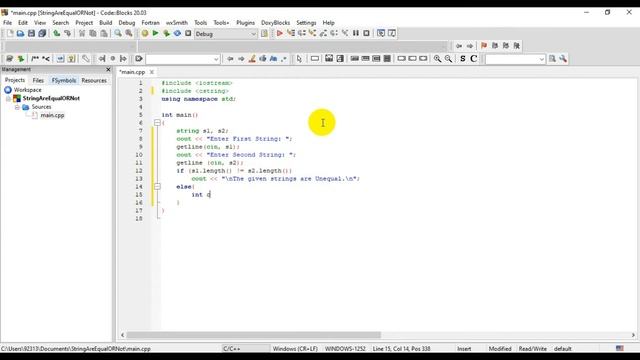The image size is (640, 360).
Task: Open the Plugins menu
Action: coord(245,22)
